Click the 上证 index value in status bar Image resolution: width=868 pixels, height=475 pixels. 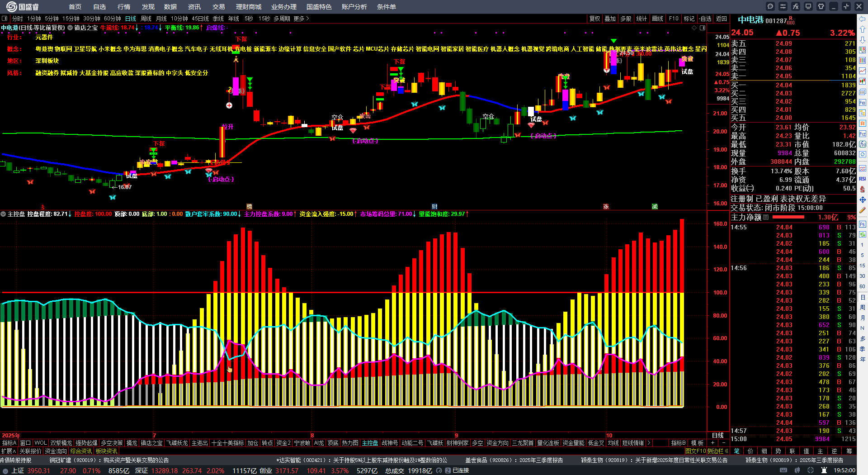[x=39, y=470]
